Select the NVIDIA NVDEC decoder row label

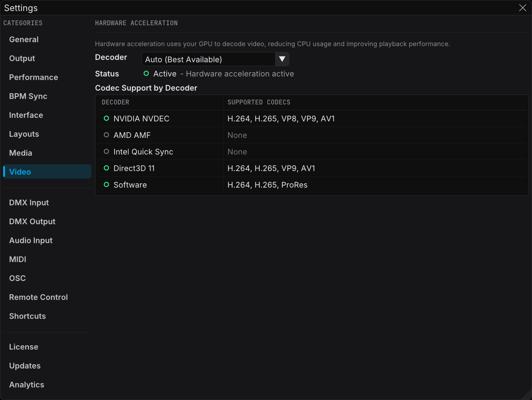(141, 119)
